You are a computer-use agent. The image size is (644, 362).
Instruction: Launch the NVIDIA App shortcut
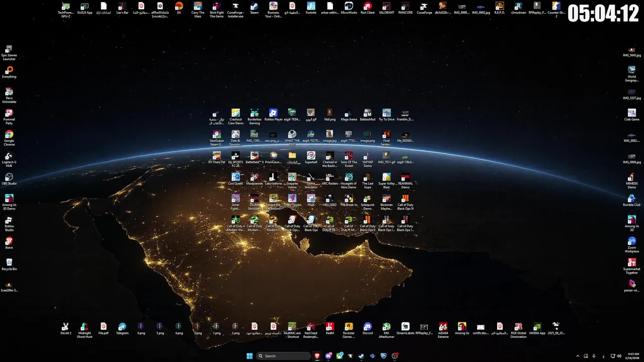[x=537, y=329]
